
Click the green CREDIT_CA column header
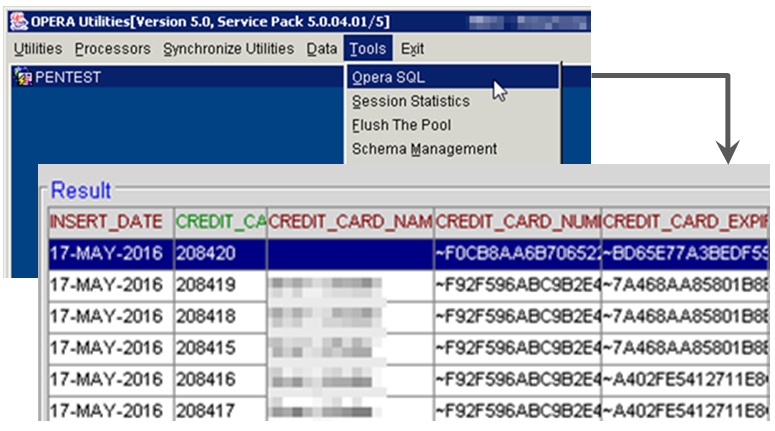pos(220,222)
